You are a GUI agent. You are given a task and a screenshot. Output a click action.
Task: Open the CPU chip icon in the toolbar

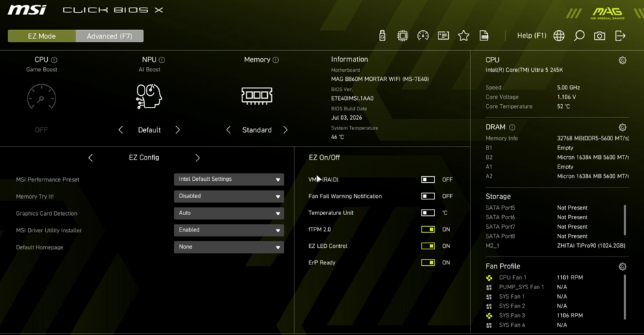click(403, 36)
